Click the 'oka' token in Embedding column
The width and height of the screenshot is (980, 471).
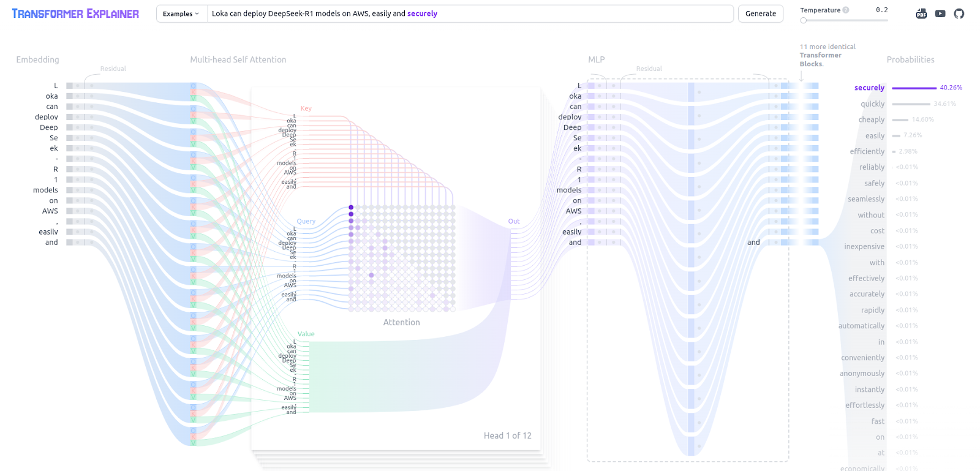(52, 96)
